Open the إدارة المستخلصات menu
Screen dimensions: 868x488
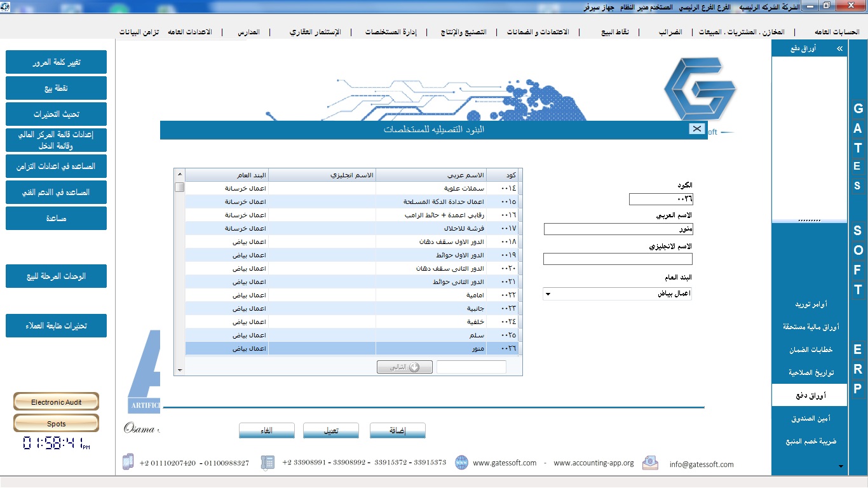point(391,32)
